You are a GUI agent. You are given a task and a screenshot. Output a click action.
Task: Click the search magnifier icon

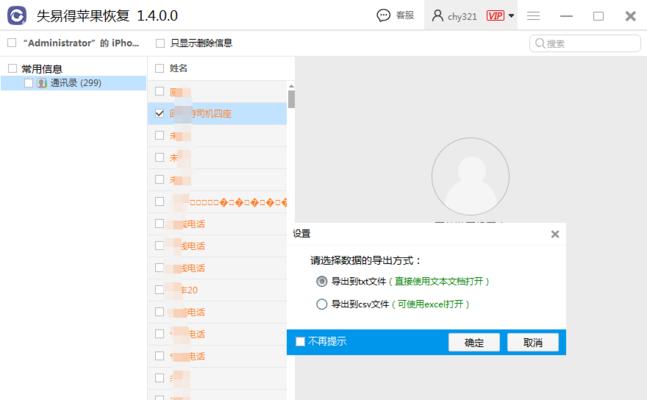coord(540,43)
